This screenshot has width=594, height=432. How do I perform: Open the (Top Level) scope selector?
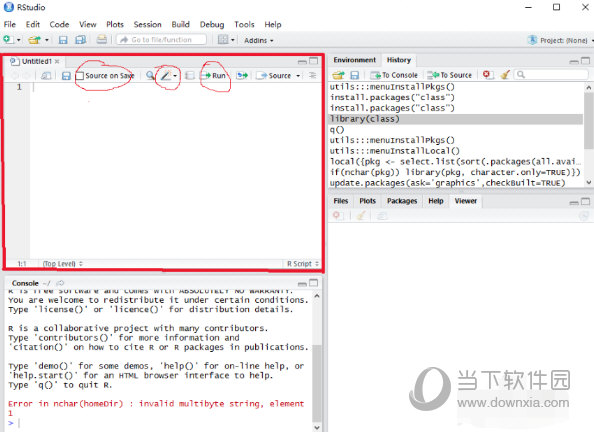click(x=63, y=263)
